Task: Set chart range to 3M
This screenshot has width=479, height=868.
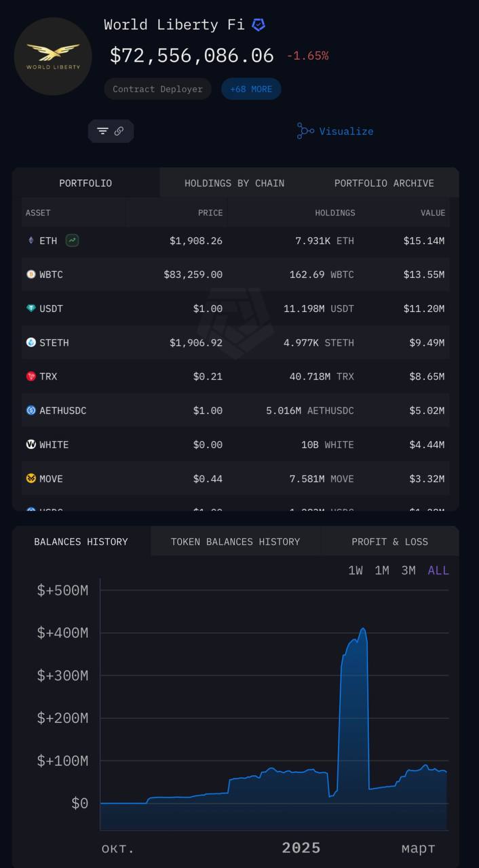Action: [x=408, y=570]
